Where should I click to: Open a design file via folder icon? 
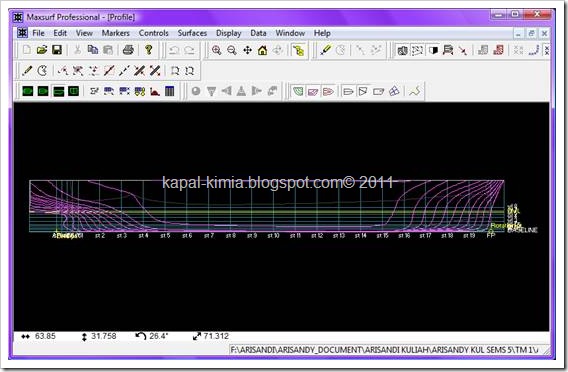42,50
